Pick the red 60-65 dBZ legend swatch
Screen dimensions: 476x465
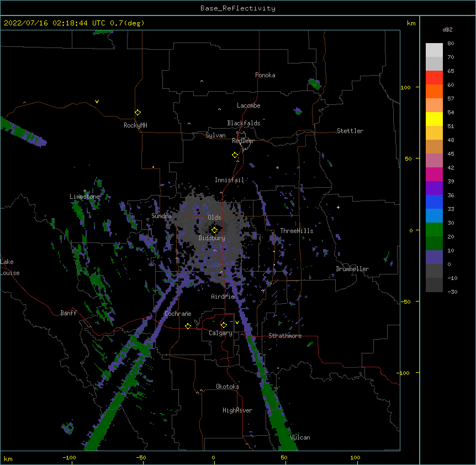tap(434, 78)
